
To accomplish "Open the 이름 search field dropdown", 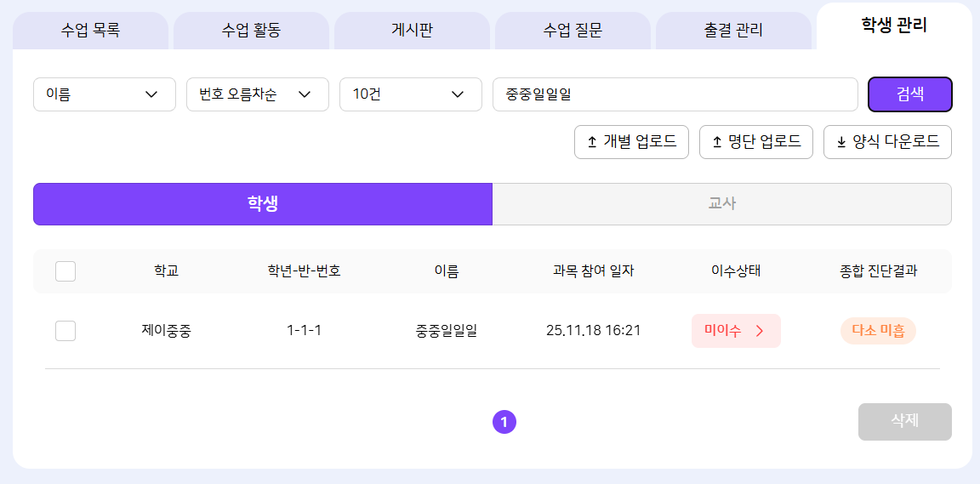I will point(104,94).
